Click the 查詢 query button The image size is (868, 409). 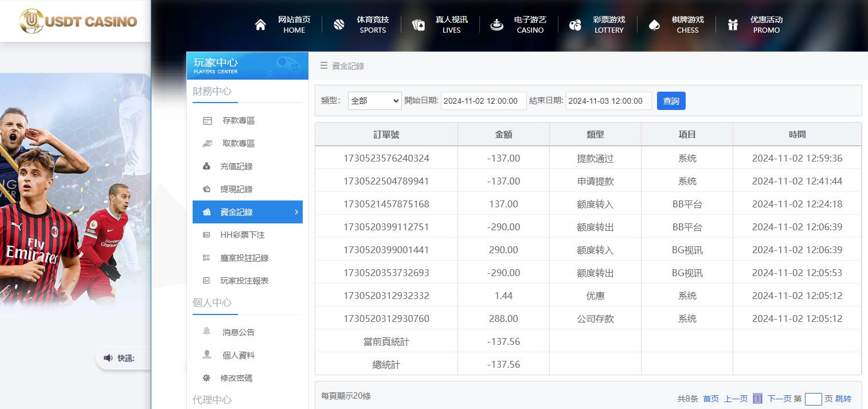click(x=671, y=100)
